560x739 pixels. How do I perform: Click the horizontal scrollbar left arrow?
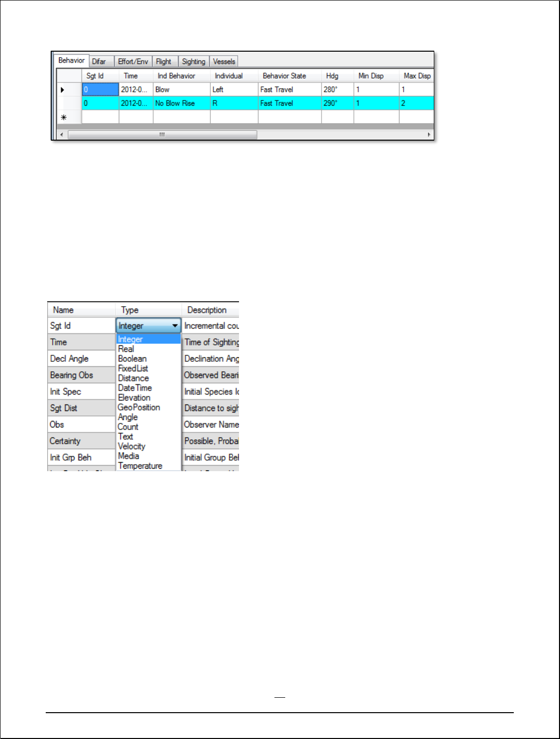coord(62,135)
